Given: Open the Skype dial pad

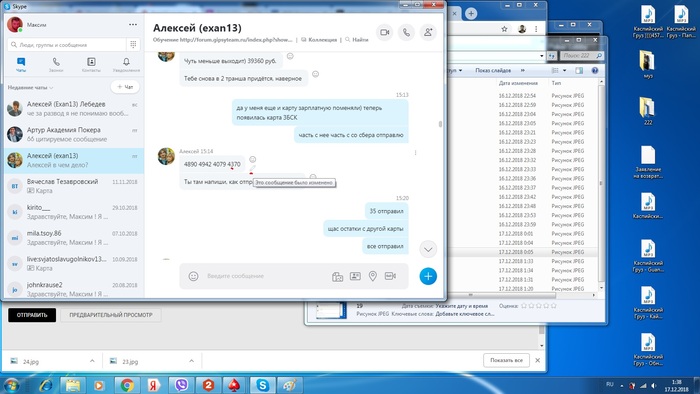Looking at the screenshot, I should (x=133, y=45).
